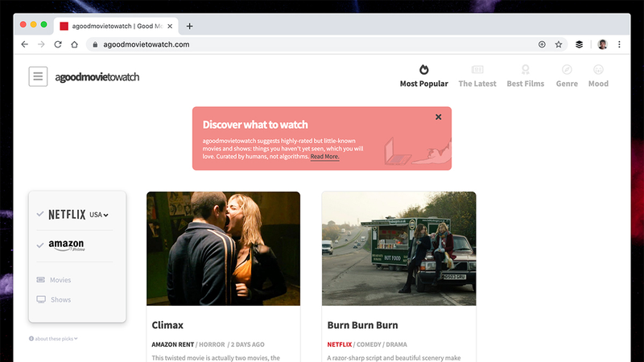644x362 pixels.
Task: Click the agoodmovietowatch site logo
Action: coord(97,76)
